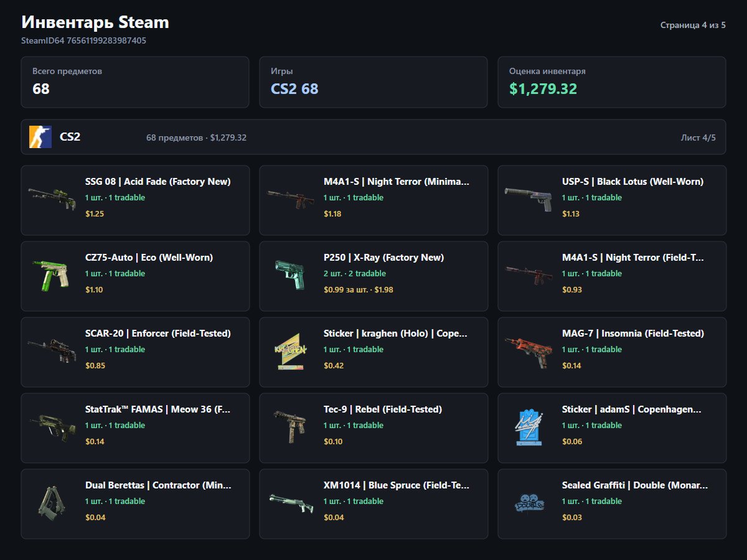
Task: Click the $0.06 price of adamS sticker
Action: 572,442
